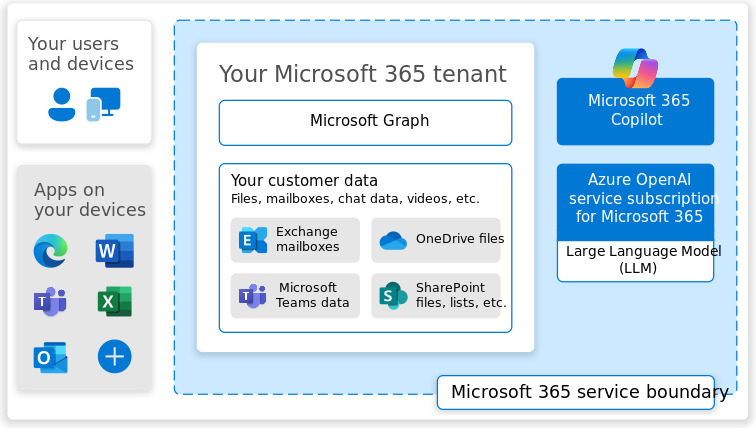Viewport: 756px width, 428px height.
Task: Click the colorful Copilot logo
Action: (x=635, y=68)
